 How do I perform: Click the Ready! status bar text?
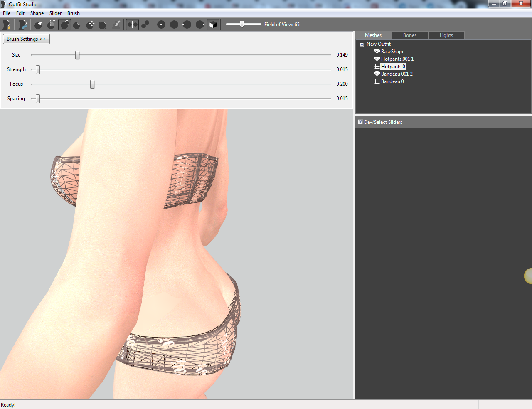point(8,405)
